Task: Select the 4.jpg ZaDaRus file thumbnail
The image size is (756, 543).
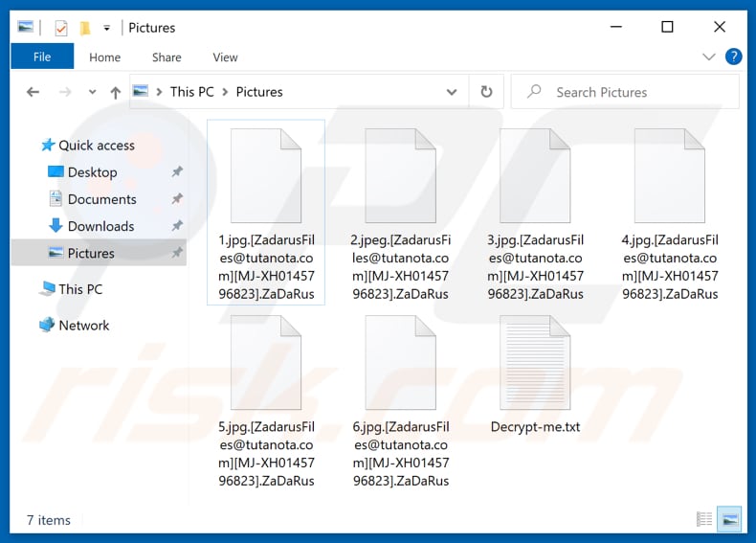Action: coord(670,175)
